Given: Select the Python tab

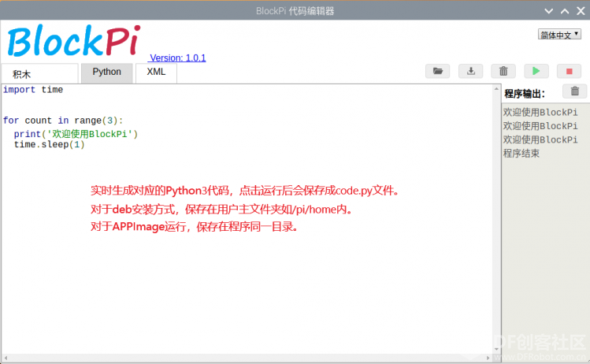Looking at the screenshot, I should (x=107, y=72).
